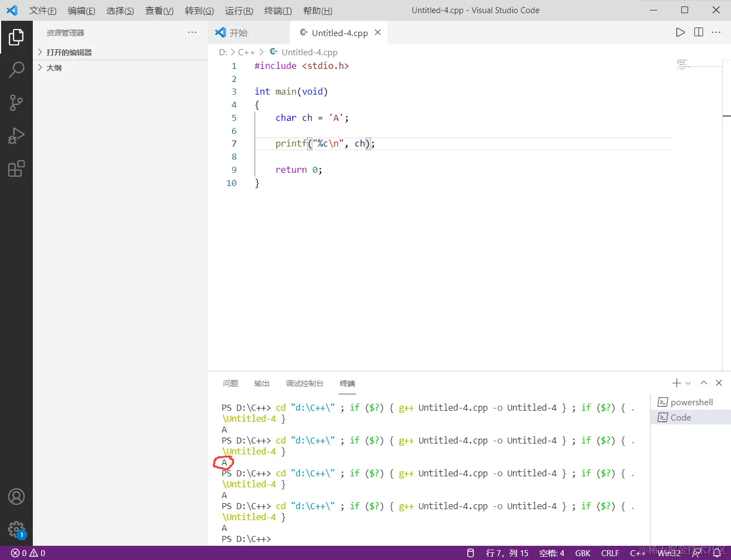Select the Untitled-4.cpp editor tab
Viewport: 731px width, 560px height.
[338, 33]
